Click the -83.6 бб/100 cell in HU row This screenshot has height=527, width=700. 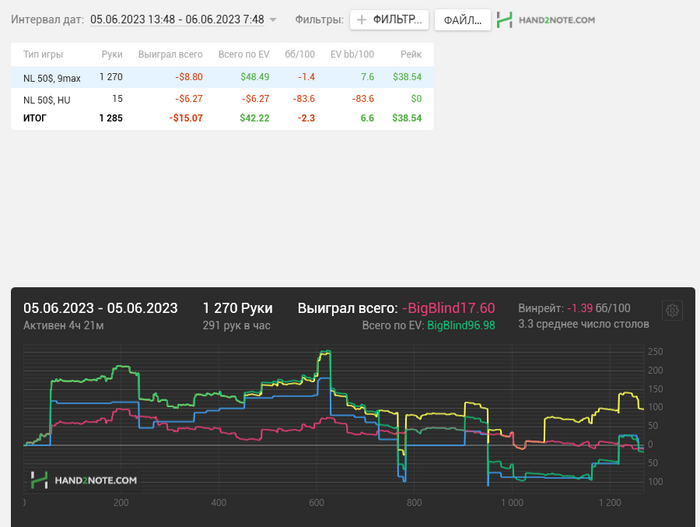pos(304,98)
